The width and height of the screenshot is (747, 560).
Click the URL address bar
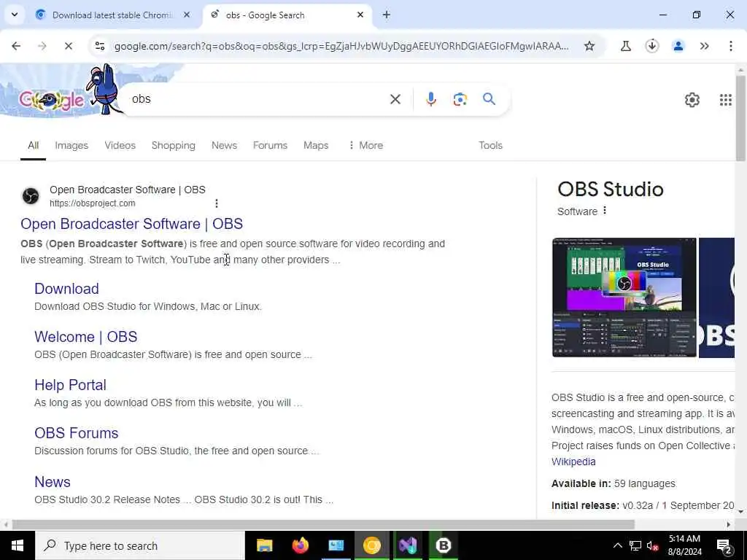coord(341,46)
